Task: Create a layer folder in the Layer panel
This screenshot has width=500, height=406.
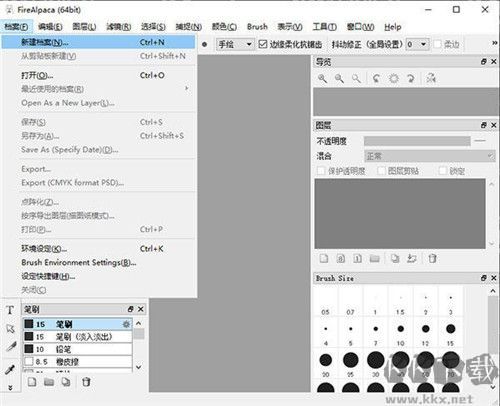Action: 375,259
